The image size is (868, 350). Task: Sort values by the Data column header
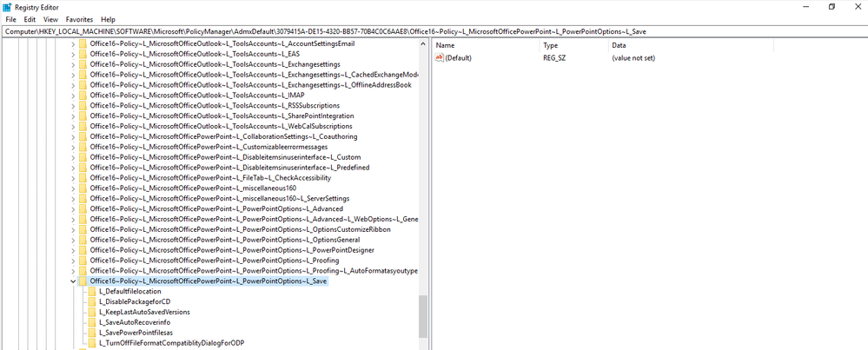click(x=690, y=45)
